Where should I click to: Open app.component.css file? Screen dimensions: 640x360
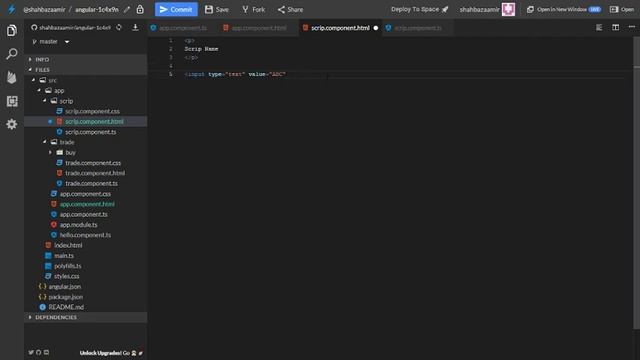(x=85, y=194)
